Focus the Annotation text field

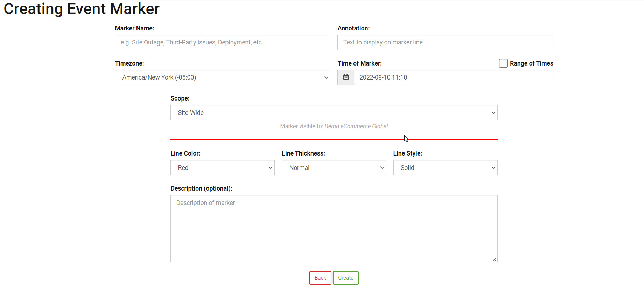coord(445,42)
